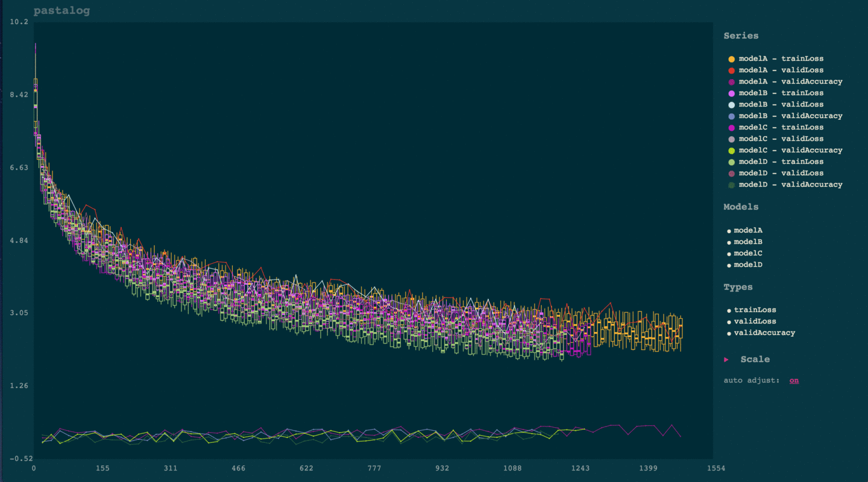
Task: Click the y-axis label '10.2'
Action: point(20,22)
